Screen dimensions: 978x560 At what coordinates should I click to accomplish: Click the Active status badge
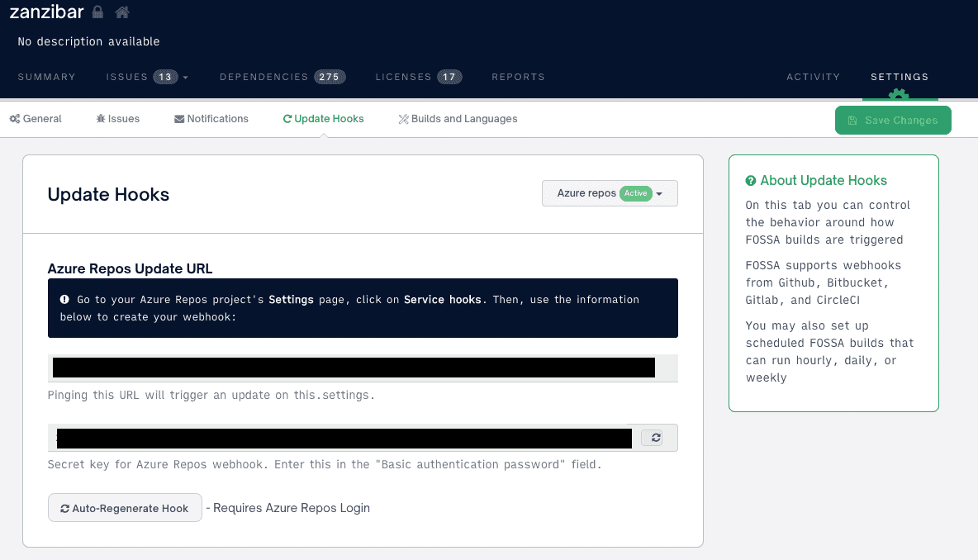pos(635,193)
